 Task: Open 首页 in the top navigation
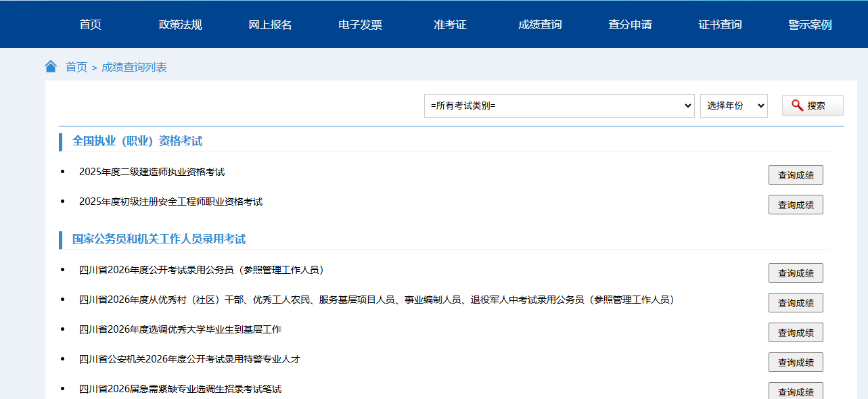pos(90,25)
